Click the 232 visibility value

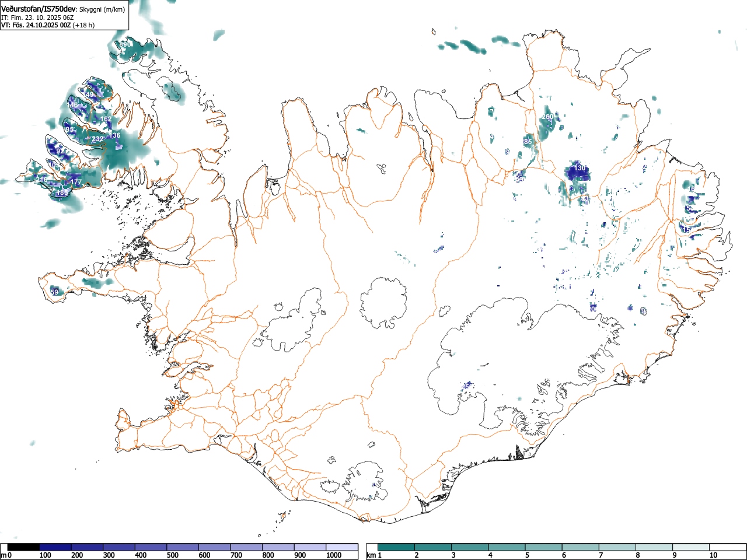(x=97, y=139)
